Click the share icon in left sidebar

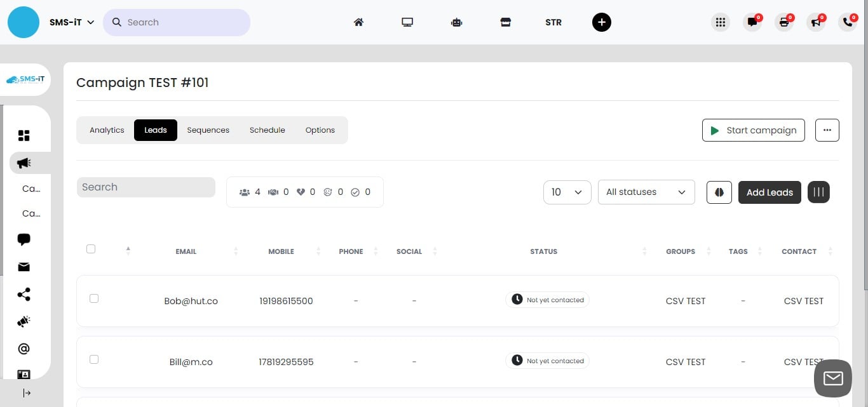tap(24, 294)
